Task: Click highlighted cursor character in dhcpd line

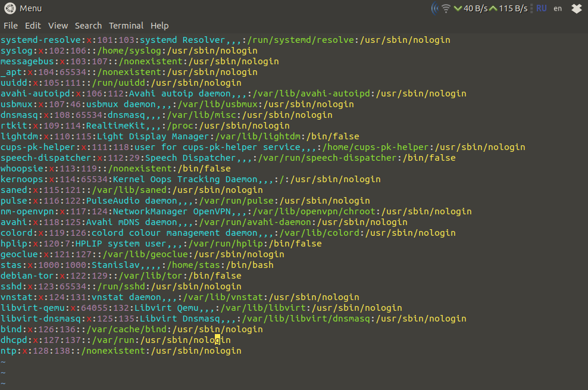Action: point(217,340)
